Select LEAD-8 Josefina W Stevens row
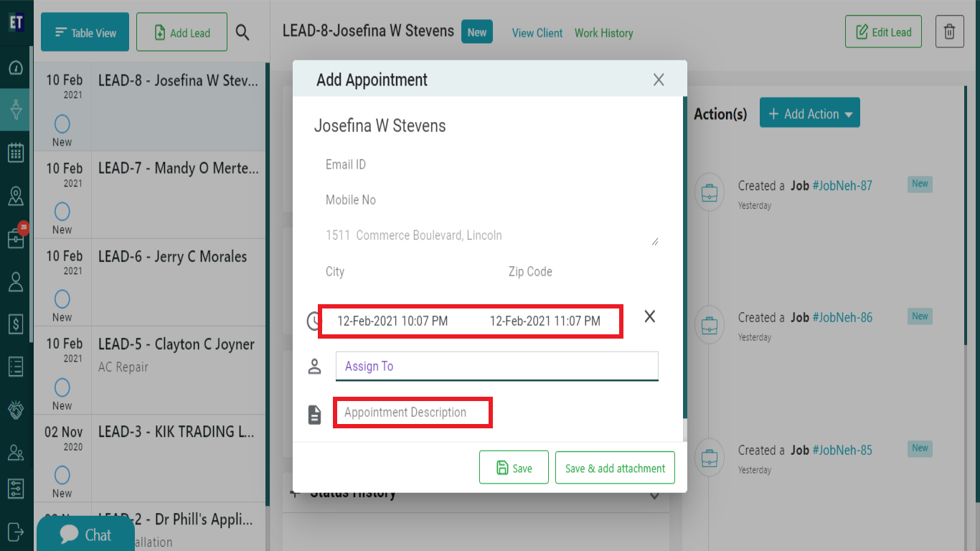Image resolution: width=980 pixels, height=551 pixels. click(x=150, y=107)
